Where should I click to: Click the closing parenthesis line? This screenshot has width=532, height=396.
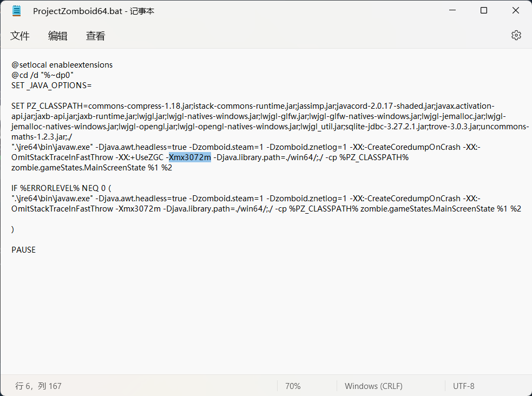pyautogui.click(x=13, y=229)
